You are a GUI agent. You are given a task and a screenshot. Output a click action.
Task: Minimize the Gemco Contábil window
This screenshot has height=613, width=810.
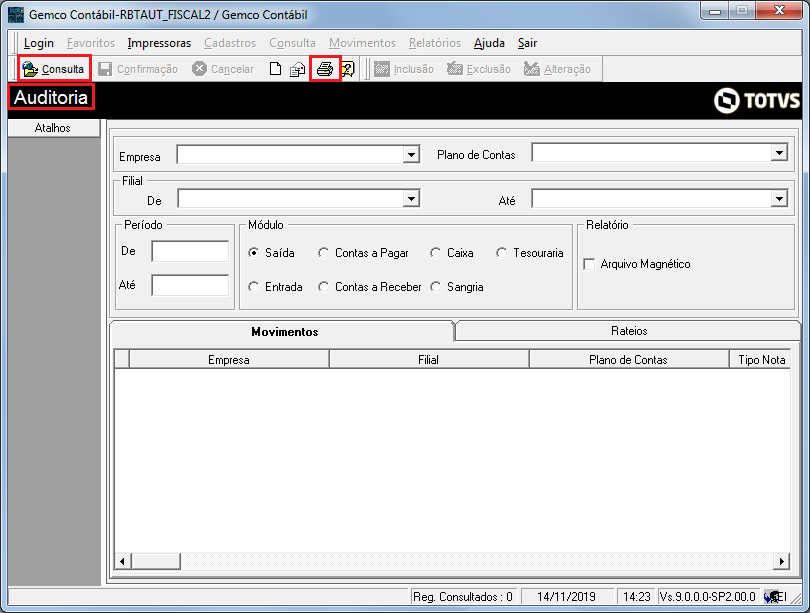(x=715, y=11)
